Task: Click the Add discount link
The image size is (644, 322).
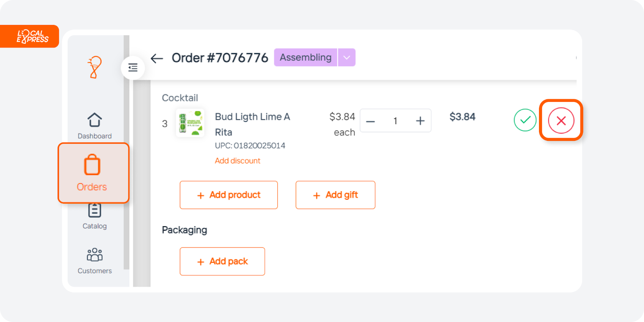Action: 237,161
